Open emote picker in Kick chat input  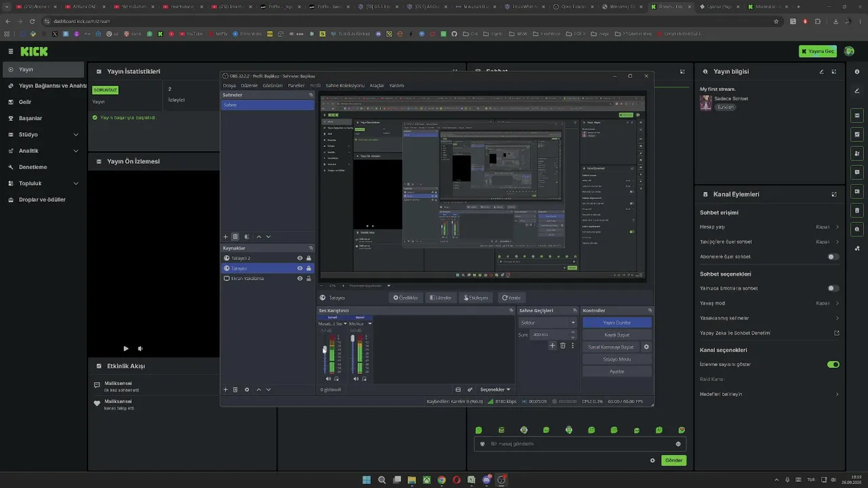click(x=678, y=444)
